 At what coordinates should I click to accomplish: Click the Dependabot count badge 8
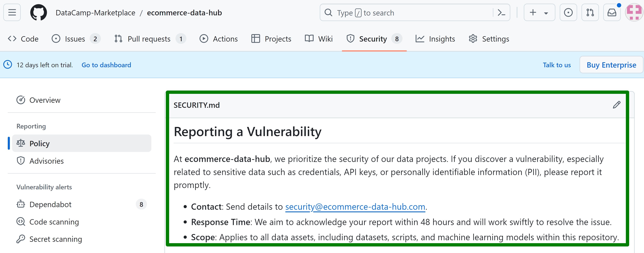click(x=141, y=204)
